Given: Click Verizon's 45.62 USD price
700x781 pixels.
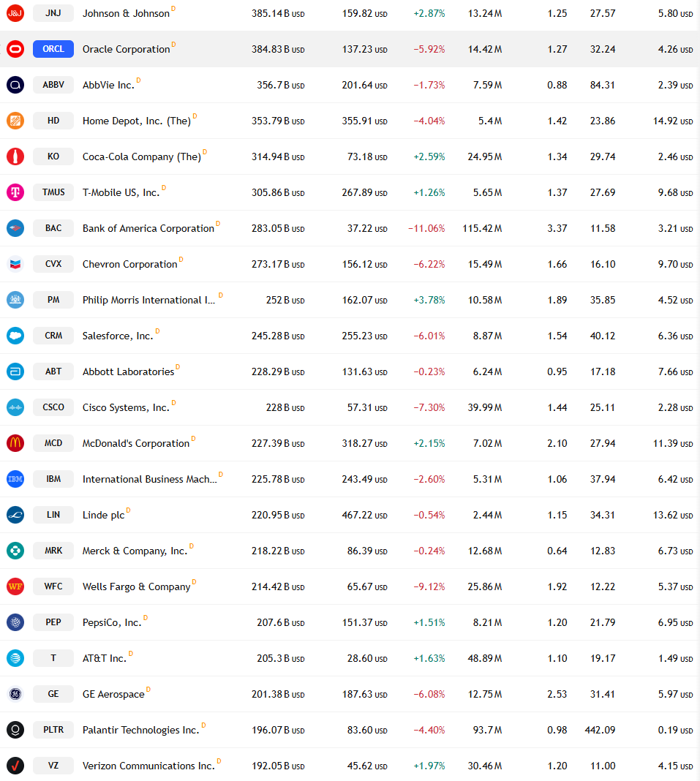Looking at the screenshot, I should 367,766.
